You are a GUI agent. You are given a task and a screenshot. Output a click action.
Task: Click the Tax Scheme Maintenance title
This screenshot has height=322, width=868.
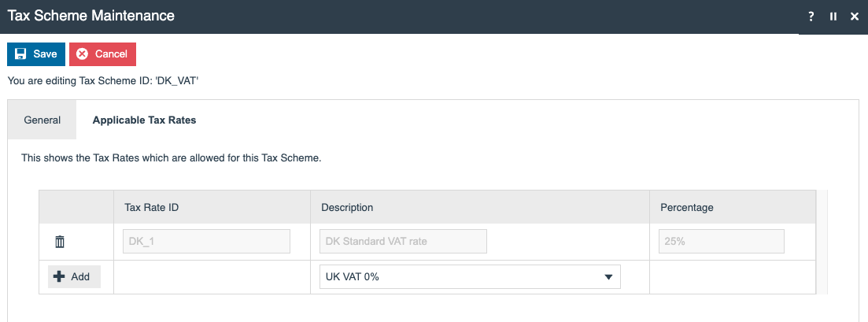tap(91, 16)
